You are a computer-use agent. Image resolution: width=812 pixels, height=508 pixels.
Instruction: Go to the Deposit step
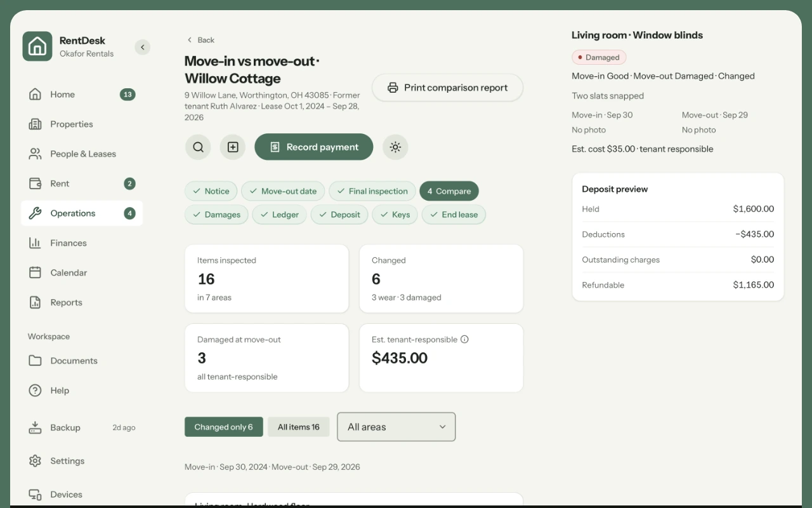tap(339, 215)
